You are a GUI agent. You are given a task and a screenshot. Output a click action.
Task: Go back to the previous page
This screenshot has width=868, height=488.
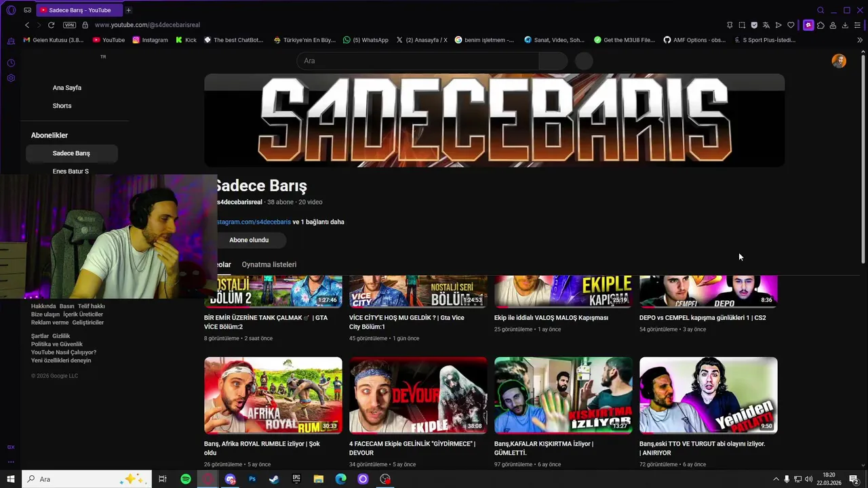click(x=27, y=25)
